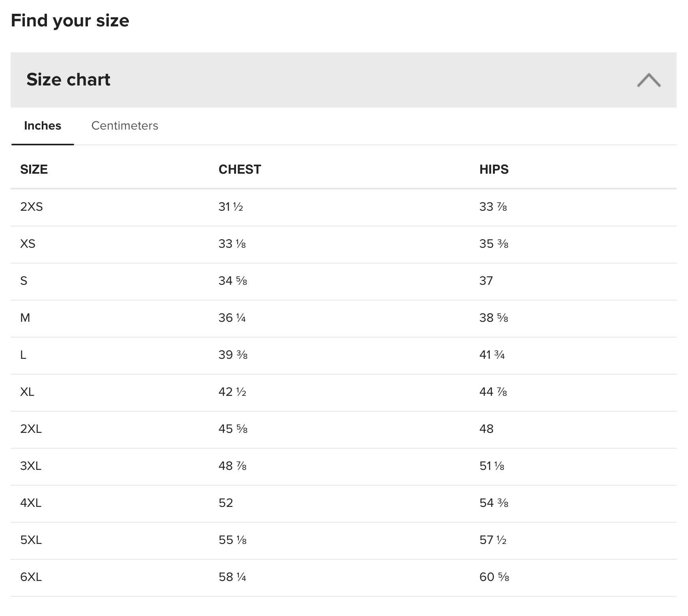The height and width of the screenshot is (616, 688).
Task: Collapse the Size chart chevron arrow
Action: 648,80
